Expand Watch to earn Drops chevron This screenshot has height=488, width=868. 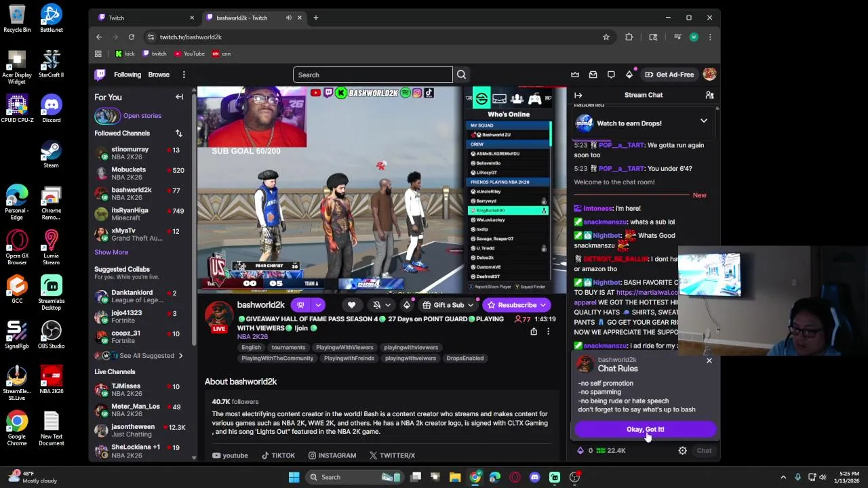pos(703,121)
